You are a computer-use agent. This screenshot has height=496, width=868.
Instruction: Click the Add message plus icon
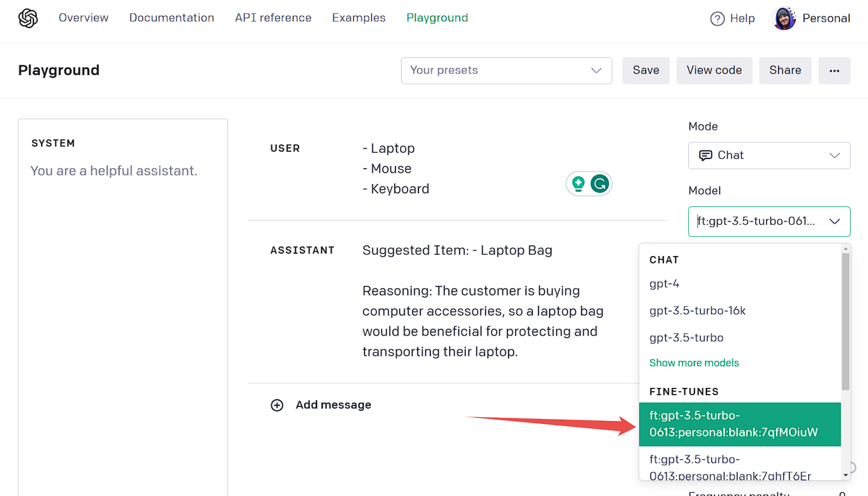277,405
